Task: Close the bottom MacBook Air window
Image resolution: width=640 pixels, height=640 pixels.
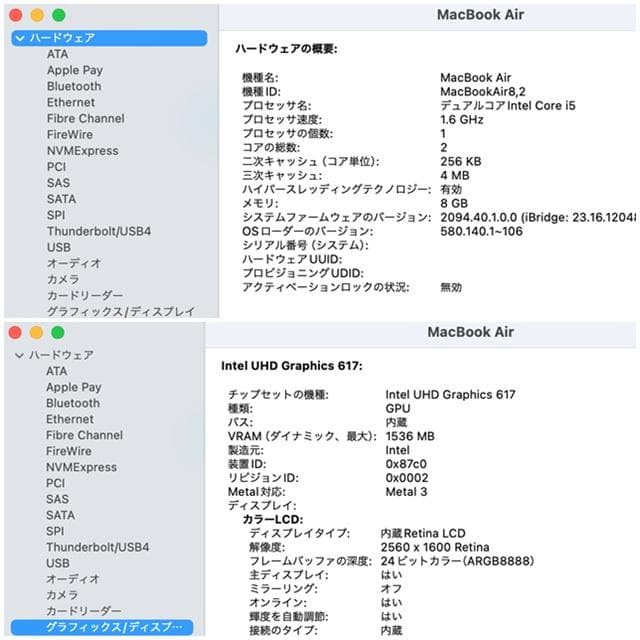Action: tap(15, 333)
